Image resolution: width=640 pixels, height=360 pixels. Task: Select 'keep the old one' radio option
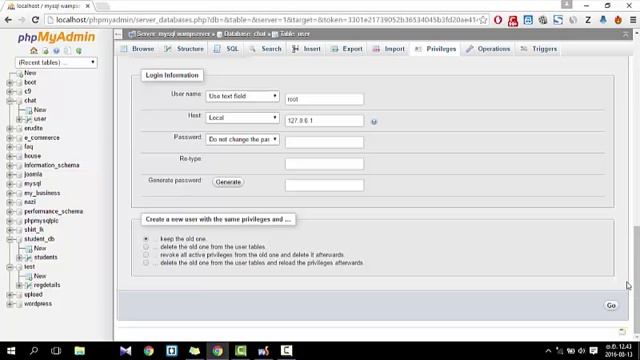tap(146, 239)
